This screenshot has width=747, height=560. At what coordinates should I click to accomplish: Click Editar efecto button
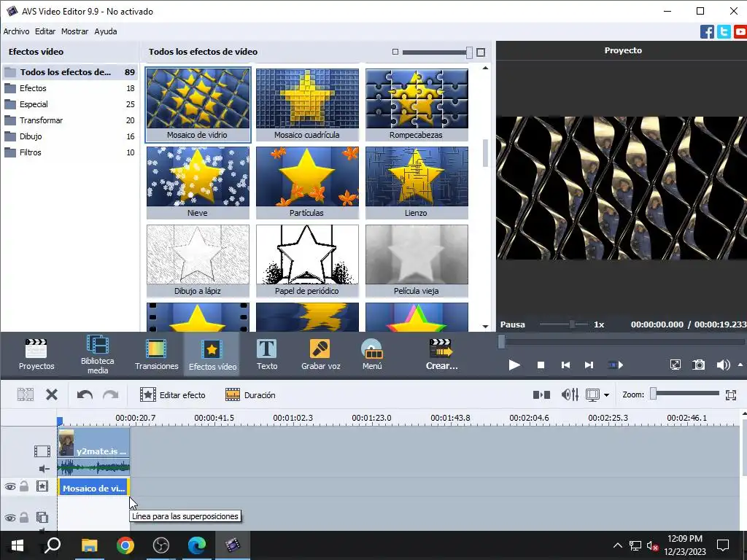coord(172,394)
